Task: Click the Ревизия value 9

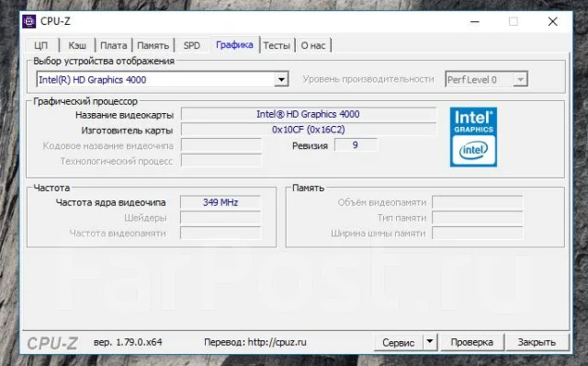Action: click(x=356, y=145)
